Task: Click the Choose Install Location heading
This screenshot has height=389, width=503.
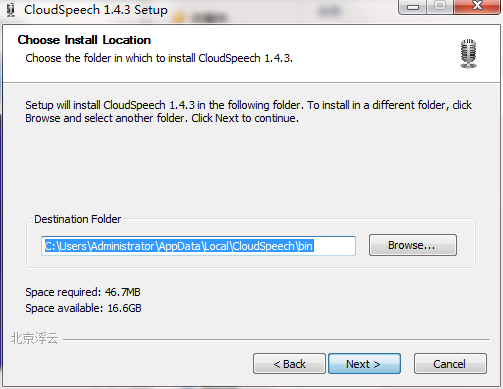Action: (84, 40)
